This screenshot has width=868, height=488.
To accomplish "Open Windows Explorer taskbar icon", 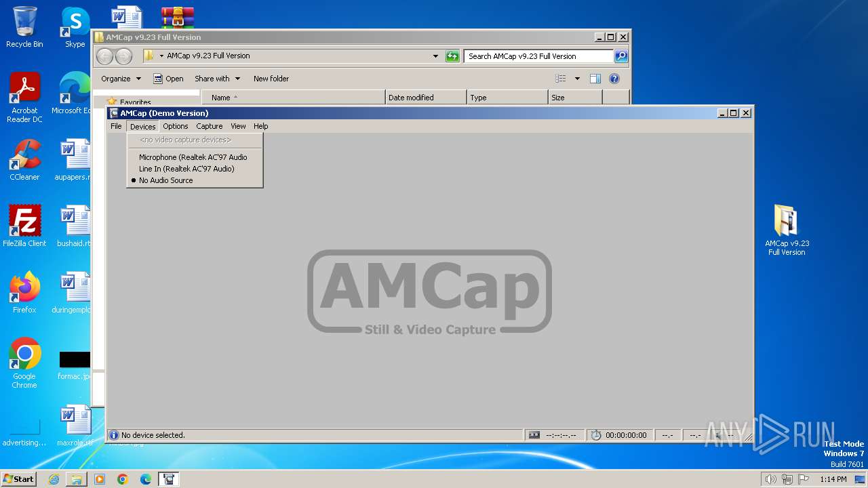I will click(x=77, y=479).
